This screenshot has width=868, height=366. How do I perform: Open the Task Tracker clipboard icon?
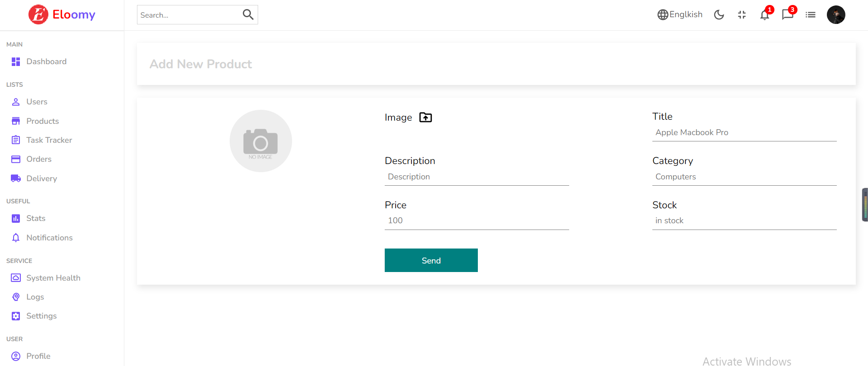[15, 140]
